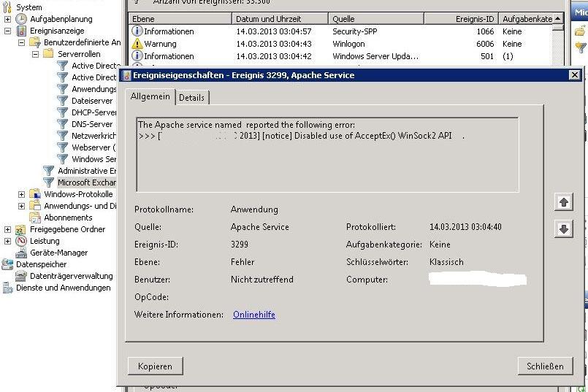Sort by Ebene column header
Image resolution: width=588 pixels, height=392 pixels.
point(180,19)
